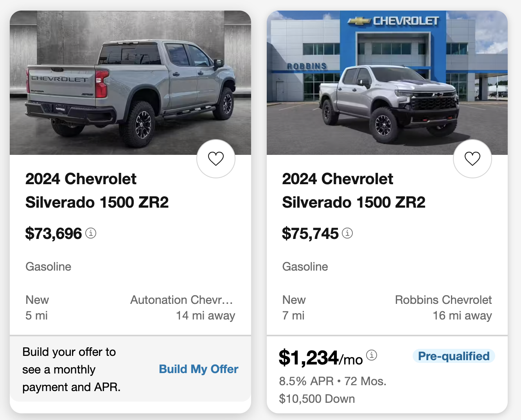
Task: Click the $10,500 Down text
Action: [317, 399]
